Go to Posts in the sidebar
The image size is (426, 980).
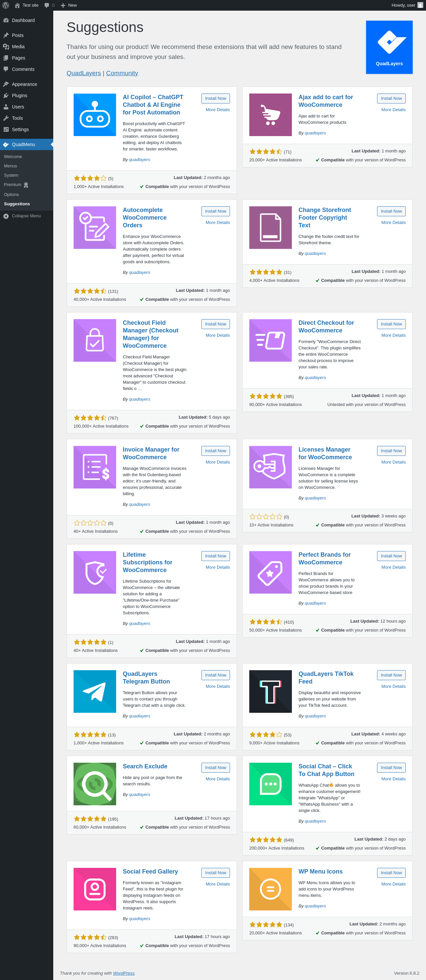pyautogui.click(x=27, y=35)
